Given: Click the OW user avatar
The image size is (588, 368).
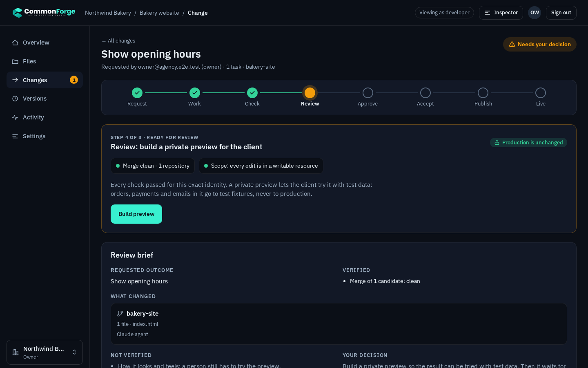Looking at the screenshot, I should pyautogui.click(x=535, y=13).
